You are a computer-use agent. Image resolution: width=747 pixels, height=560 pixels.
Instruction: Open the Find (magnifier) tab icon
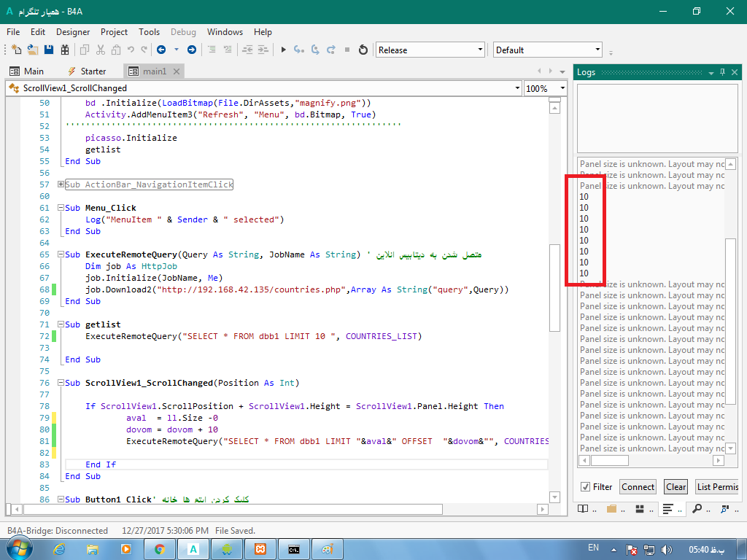coord(697,508)
